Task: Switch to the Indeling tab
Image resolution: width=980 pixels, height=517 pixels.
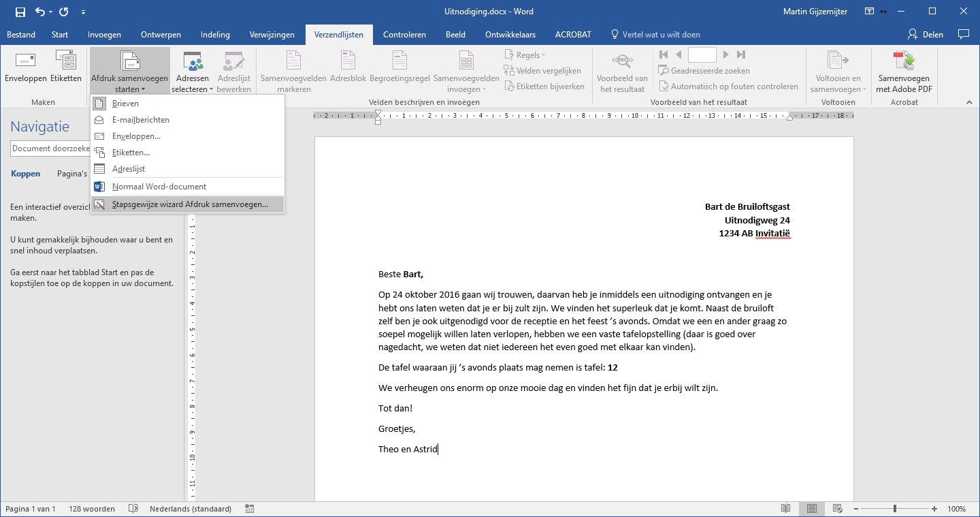Action: tap(215, 35)
